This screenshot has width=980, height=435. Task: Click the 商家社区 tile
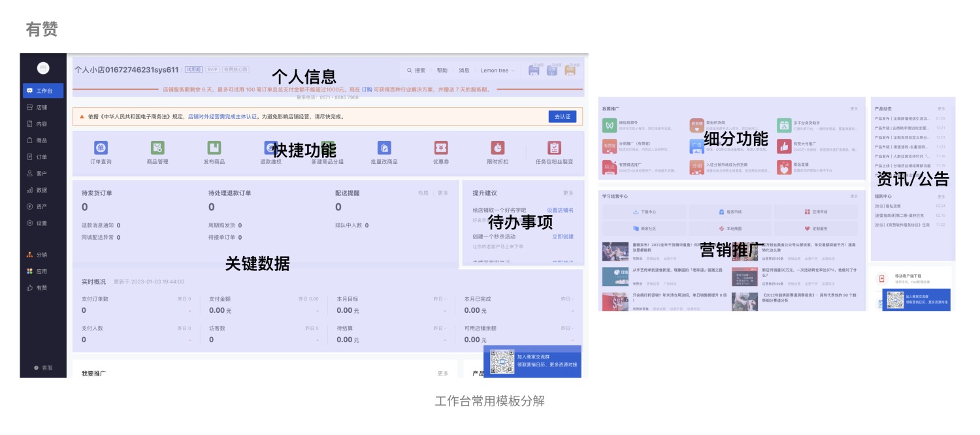point(644,229)
